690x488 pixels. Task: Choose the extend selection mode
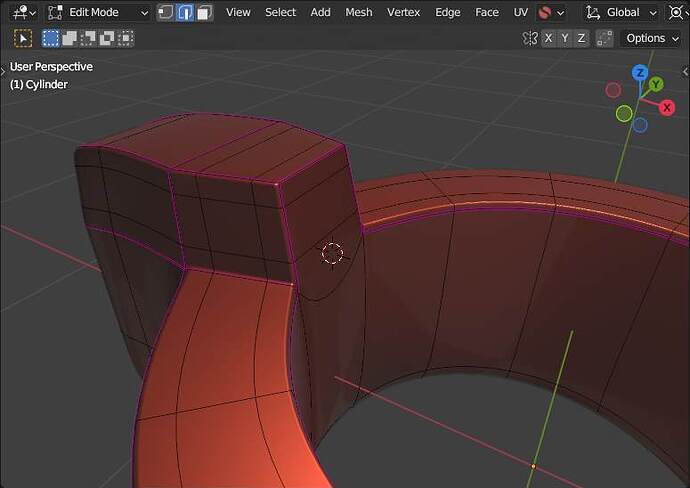pos(70,38)
